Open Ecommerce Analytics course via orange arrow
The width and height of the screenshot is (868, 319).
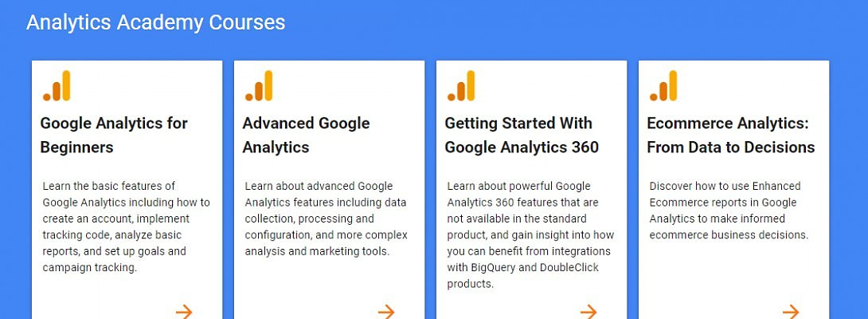click(x=791, y=311)
